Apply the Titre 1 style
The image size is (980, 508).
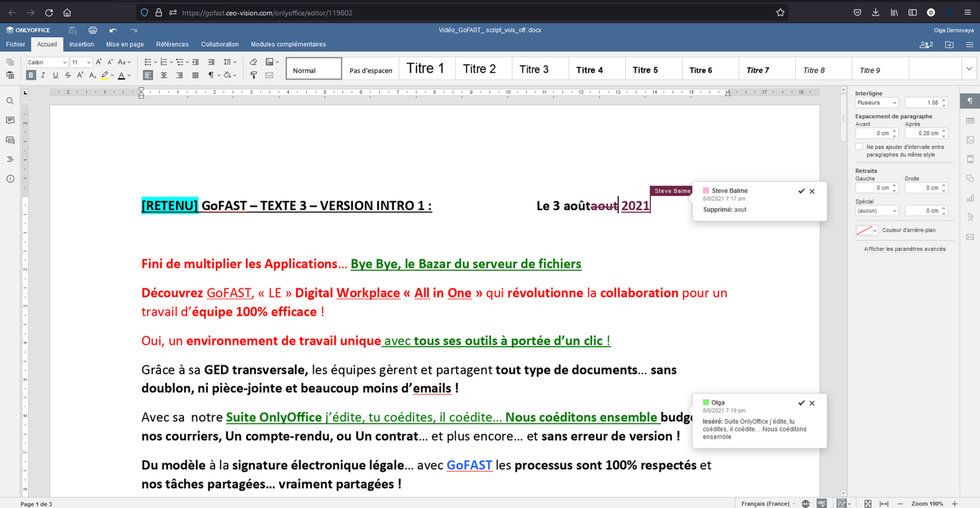click(425, 69)
